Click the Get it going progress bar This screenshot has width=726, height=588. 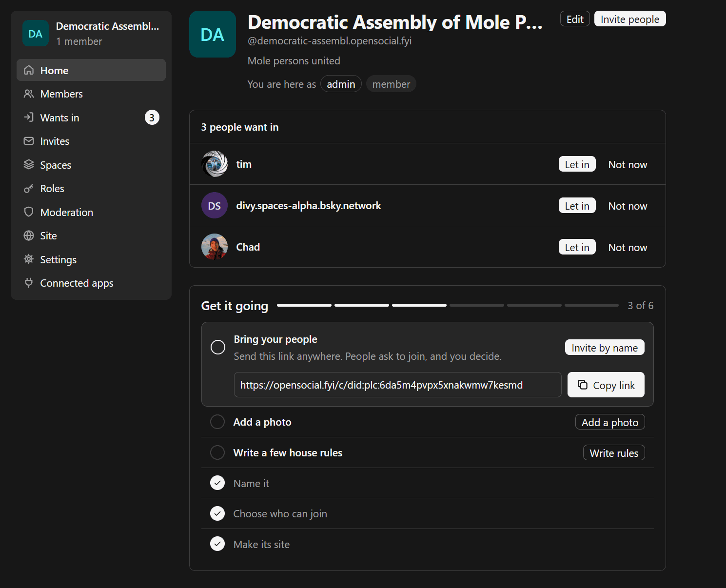448,305
